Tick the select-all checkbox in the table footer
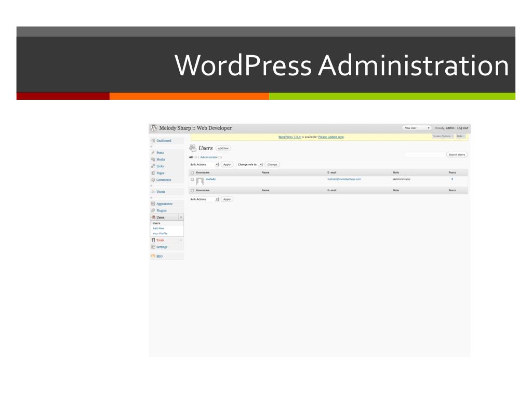The image size is (532, 399). tap(192, 191)
